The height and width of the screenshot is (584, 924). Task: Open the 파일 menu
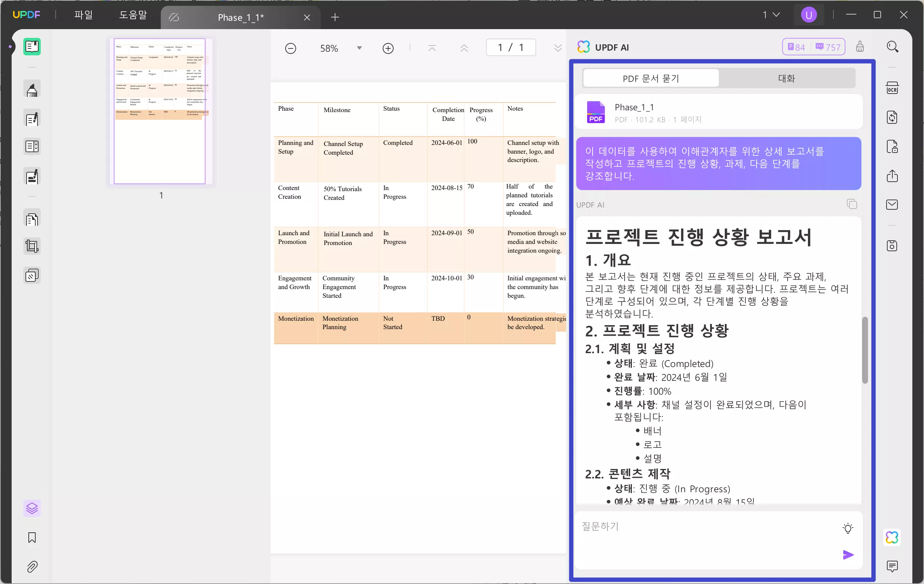click(x=83, y=15)
